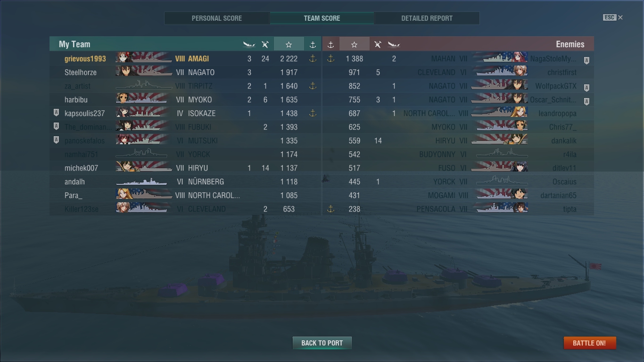Viewport: 644px width, 362px height.
Task: Click the division badge beside WolfpackGTX
Action: click(x=586, y=87)
